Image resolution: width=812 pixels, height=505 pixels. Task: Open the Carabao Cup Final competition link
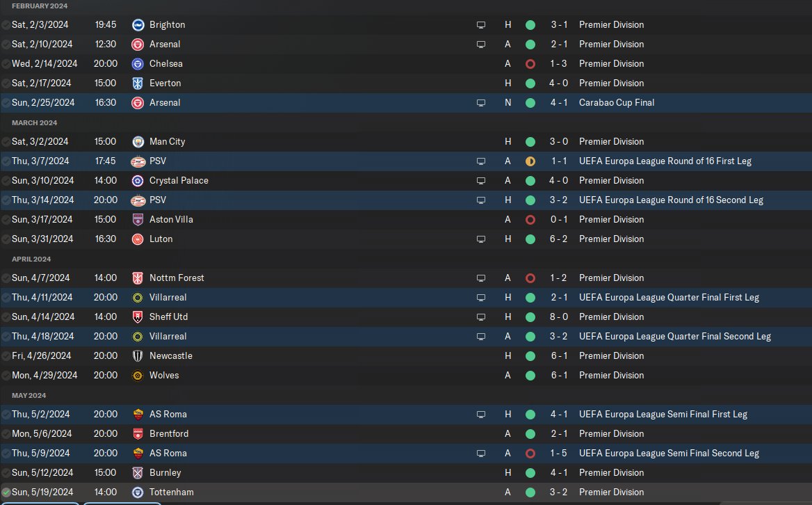[616, 102]
